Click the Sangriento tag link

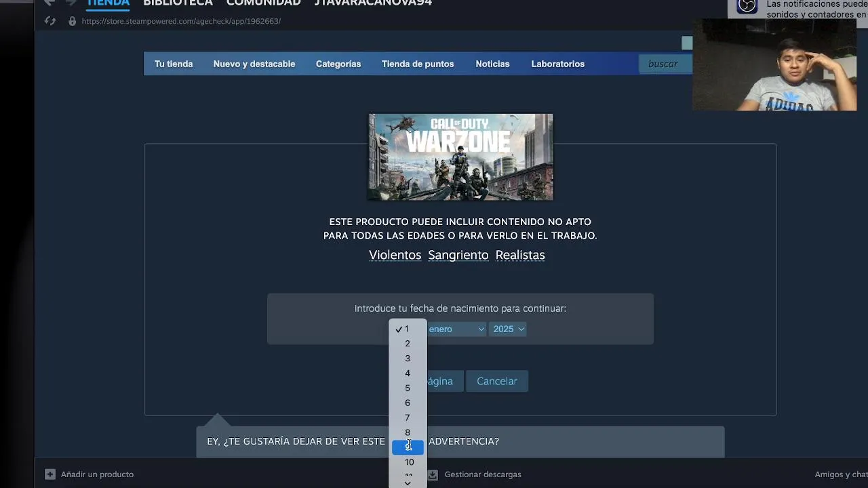[458, 255]
